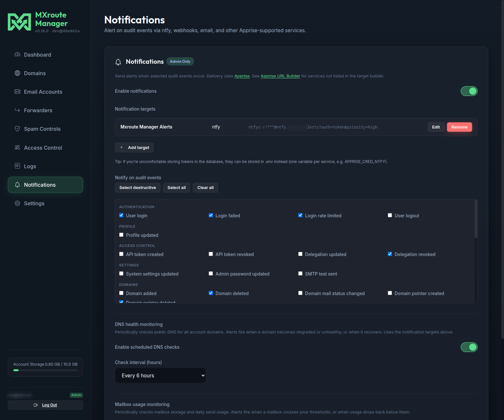
Task: Remove the Mxroute Manager Alerts target
Action: pyautogui.click(x=459, y=127)
